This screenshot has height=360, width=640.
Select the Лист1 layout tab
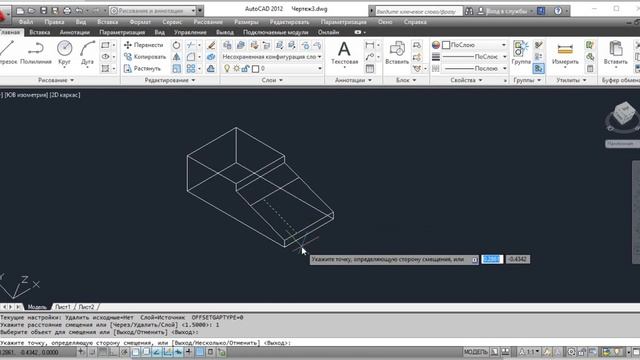coord(62,307)
